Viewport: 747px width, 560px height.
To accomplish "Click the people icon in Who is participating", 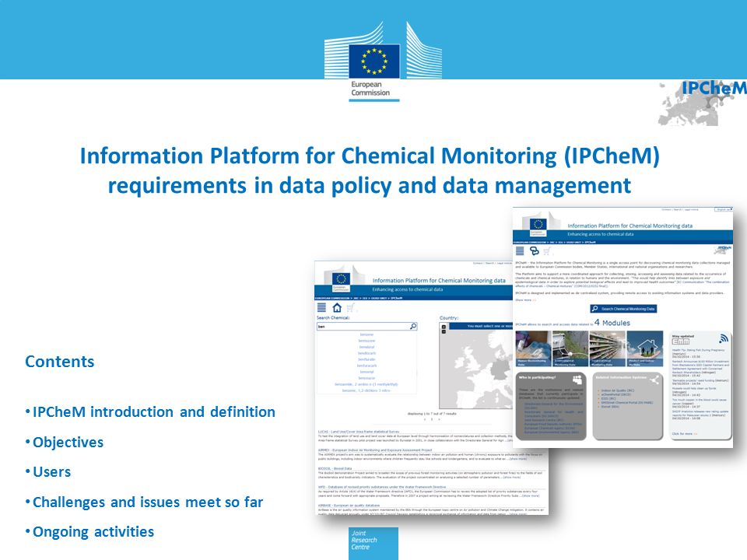I will 577,380.
